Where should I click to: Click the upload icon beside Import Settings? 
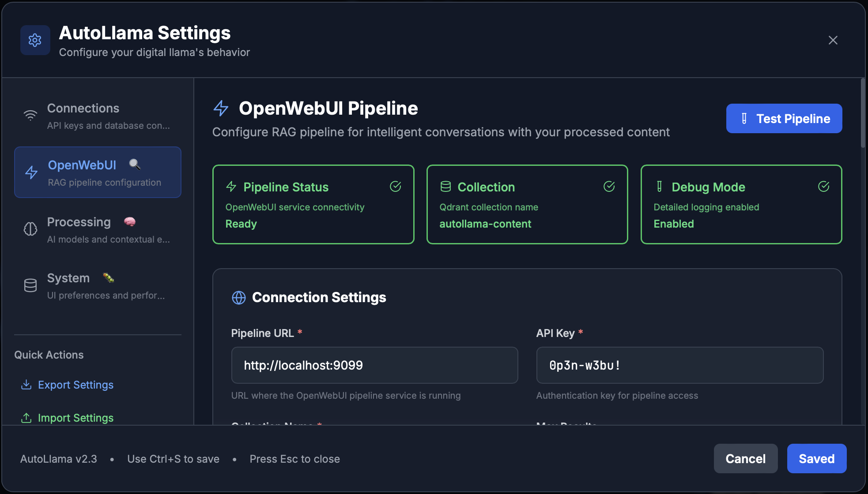tap(26, 418)
